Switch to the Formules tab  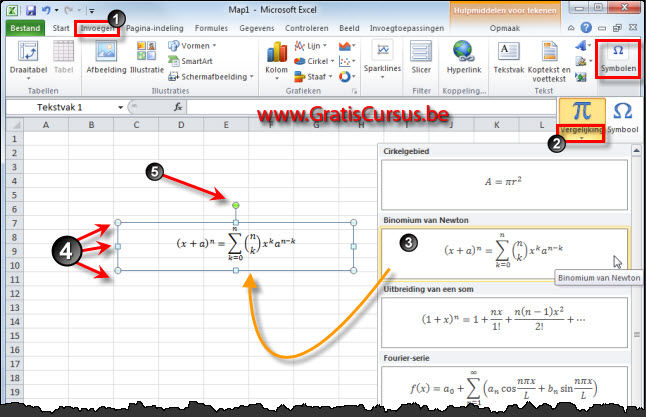(211, 28)
